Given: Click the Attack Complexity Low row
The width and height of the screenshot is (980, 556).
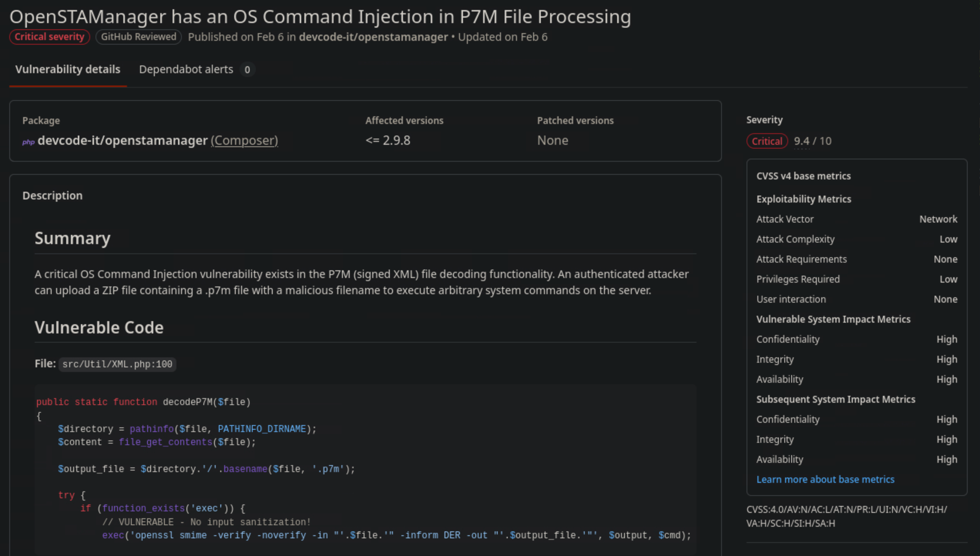Looking at the screenshot, I should pyautogui.click(x=857, y=239).
